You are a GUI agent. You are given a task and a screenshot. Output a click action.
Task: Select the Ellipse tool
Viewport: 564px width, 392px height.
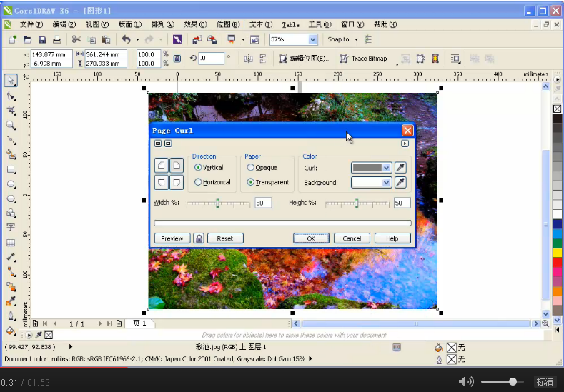pyautogui.click(x=11, y=184)
